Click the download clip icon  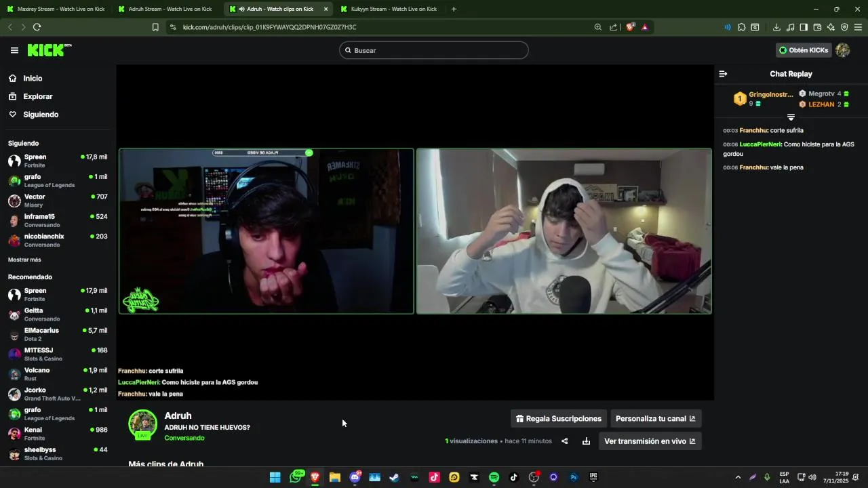(586, 441)
